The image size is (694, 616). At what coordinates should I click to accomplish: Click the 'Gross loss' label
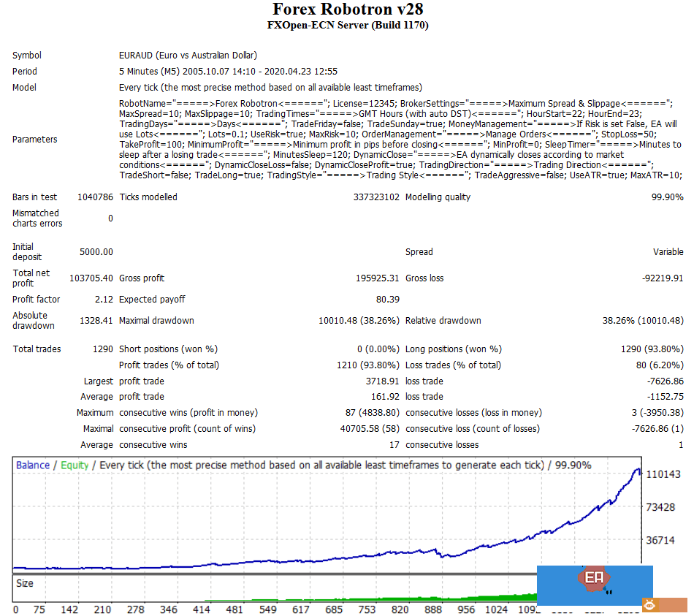tap(424, 278)
